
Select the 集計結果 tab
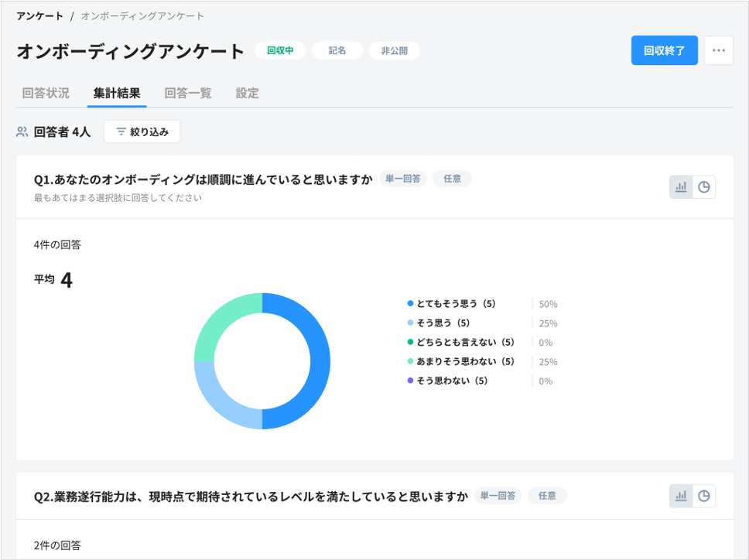pyautogui.click(x=116, y=93)
